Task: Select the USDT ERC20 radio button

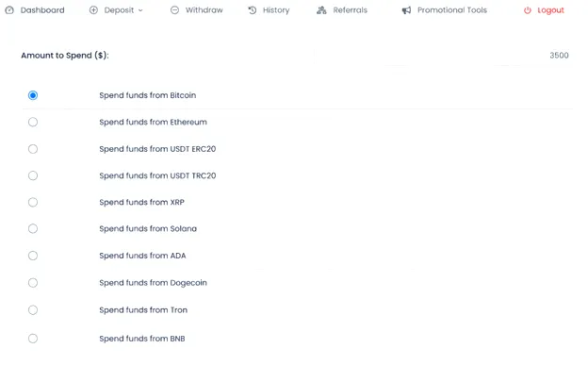Action: (x=33, y=149)
